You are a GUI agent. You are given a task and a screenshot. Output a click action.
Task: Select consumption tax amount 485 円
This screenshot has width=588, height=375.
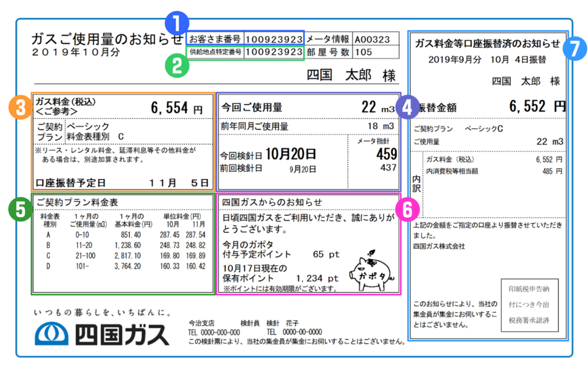click(552, 171)
